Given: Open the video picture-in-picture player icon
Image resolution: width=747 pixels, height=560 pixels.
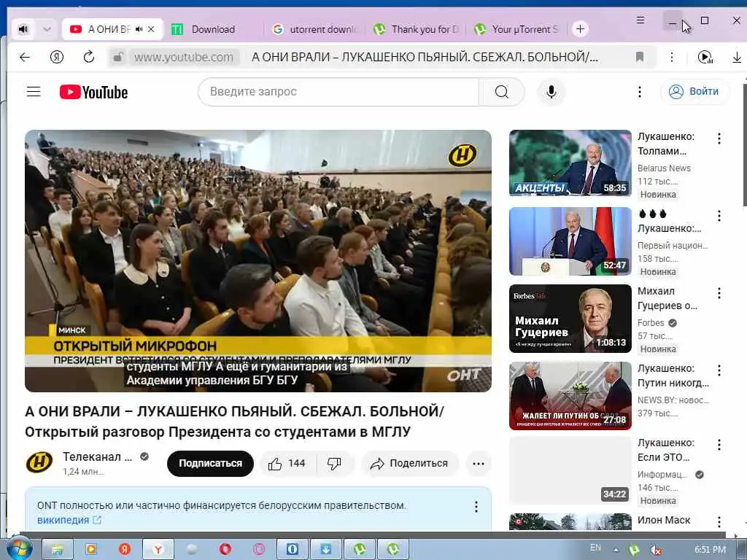Looking at the screenshot, I should [705, 57].
